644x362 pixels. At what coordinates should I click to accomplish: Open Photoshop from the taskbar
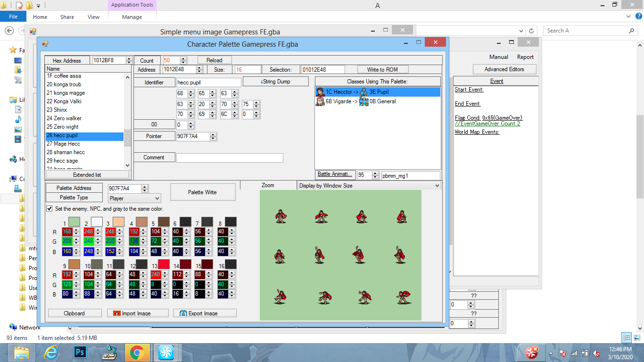click(80, 352)
